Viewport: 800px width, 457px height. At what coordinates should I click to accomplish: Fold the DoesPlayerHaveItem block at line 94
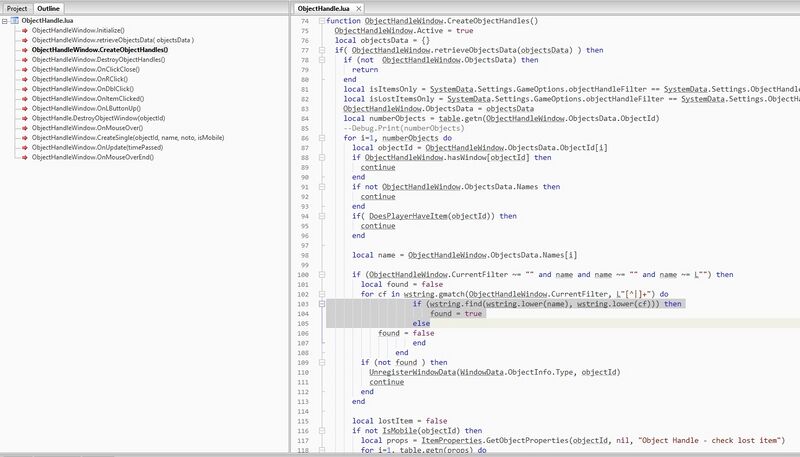coord(322,216)
